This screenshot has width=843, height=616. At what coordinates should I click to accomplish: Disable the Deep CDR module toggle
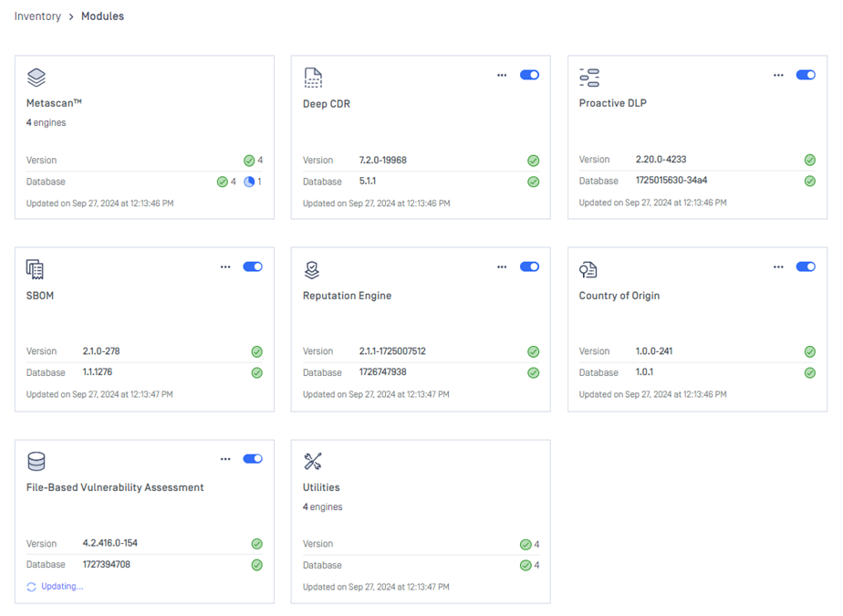[529, 75]
